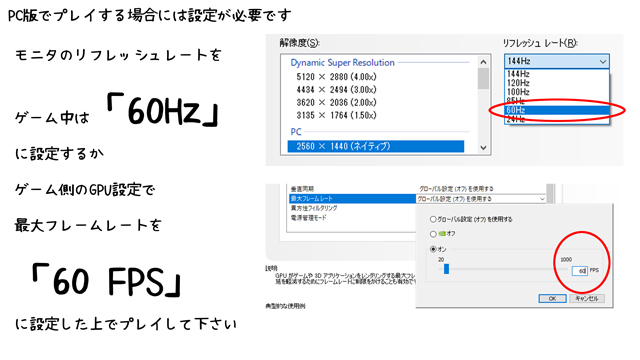
Task: Choose the グローバル設定 (オフ) を使用する radio option
Action: click(433, 220)
